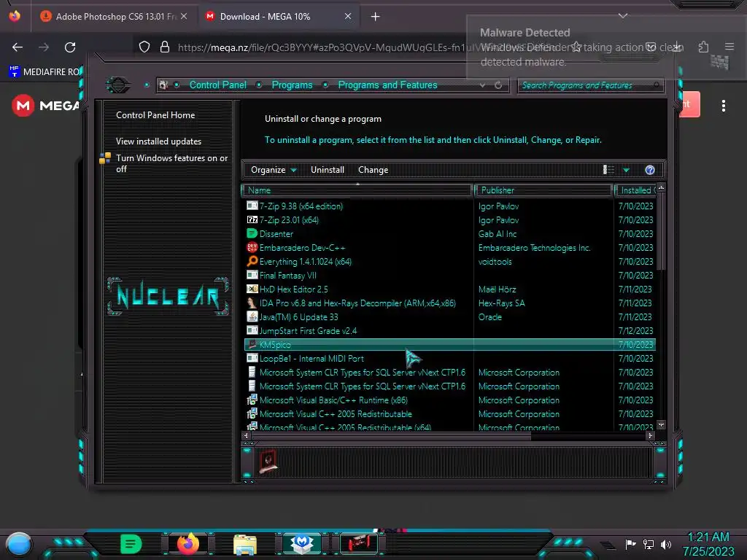This screenshot has width=747, height=560.
Task: Select 7-Zip 23.01 (x64) entry
Action: pyautogui.click(x=450, y=220)
